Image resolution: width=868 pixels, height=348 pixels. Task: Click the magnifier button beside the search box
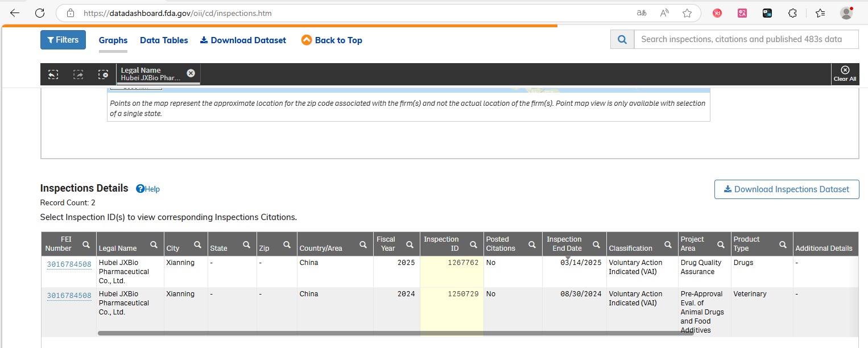(622, 39)
